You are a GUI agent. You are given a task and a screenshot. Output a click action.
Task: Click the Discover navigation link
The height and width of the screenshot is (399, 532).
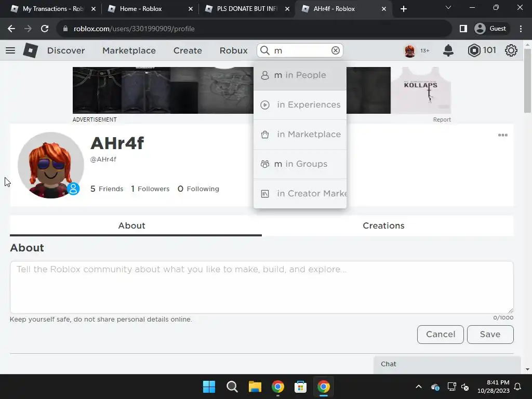click(x=66, y=50)
